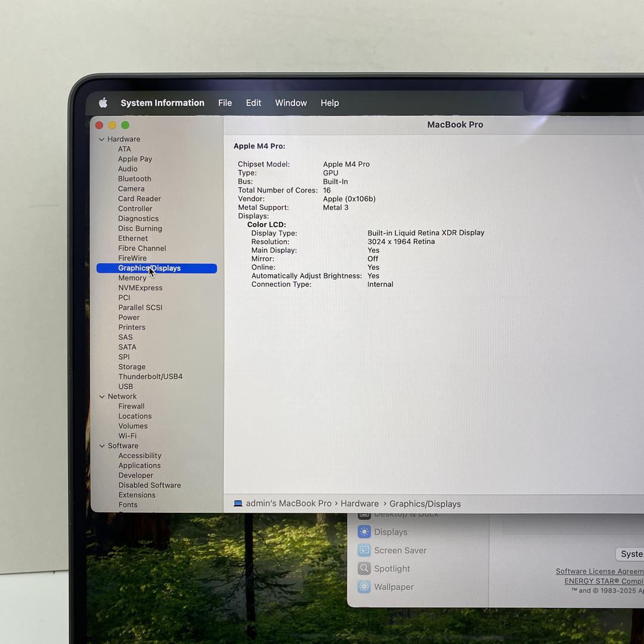Click the Metal 3 value
Image resolution: width=644 pixels, height=644 pixels.
tap(336, 208)
